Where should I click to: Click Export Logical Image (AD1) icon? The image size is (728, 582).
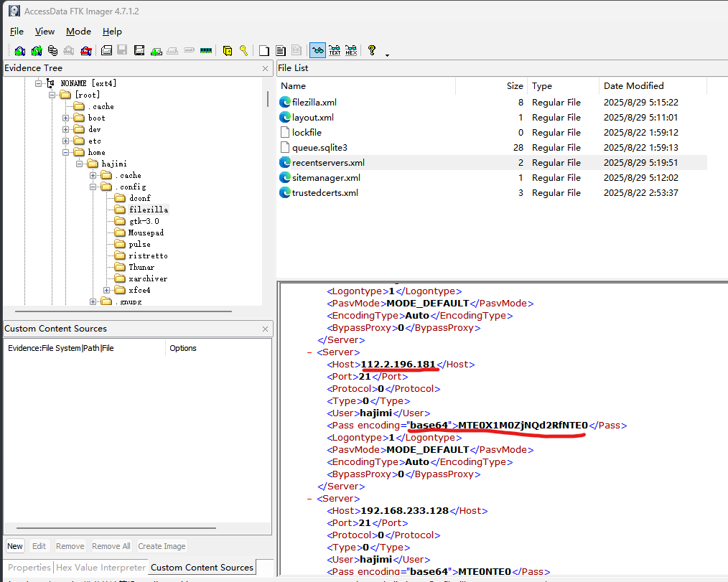139,50
